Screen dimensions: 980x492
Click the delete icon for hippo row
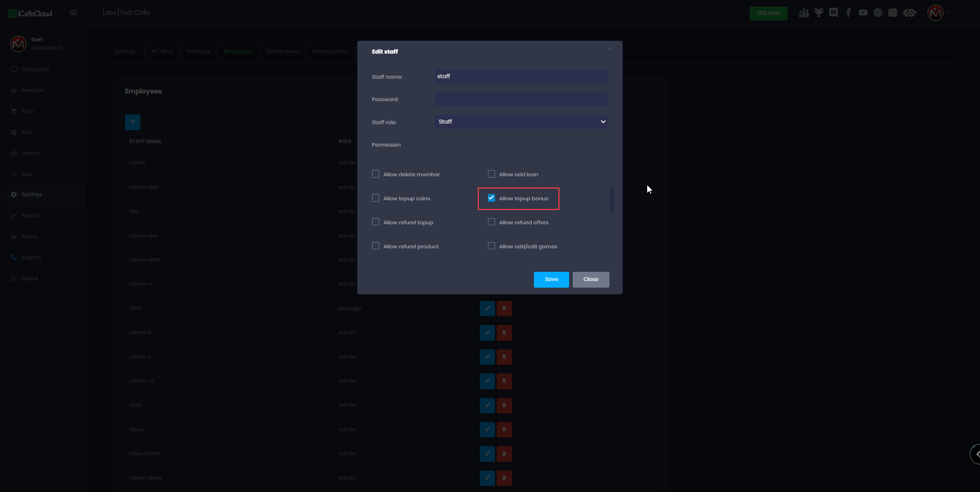coord(504,430)
